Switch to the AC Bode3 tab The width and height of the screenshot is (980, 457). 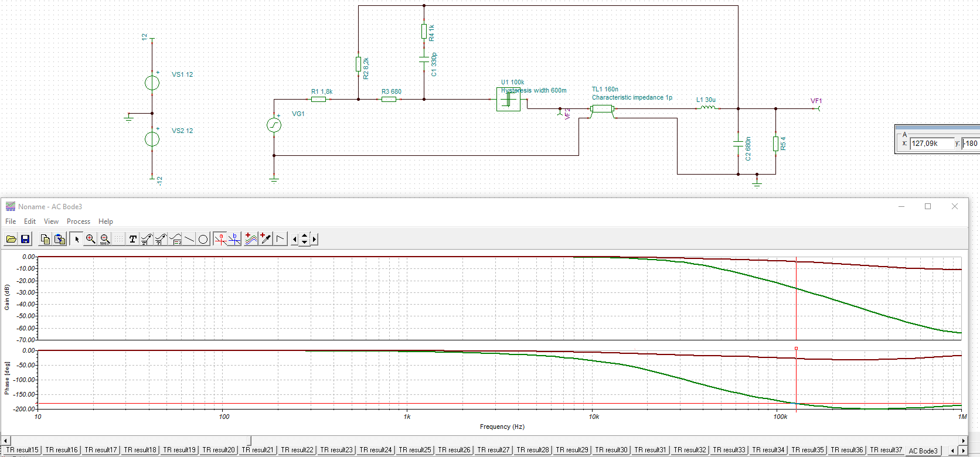(x=923, y=451)
